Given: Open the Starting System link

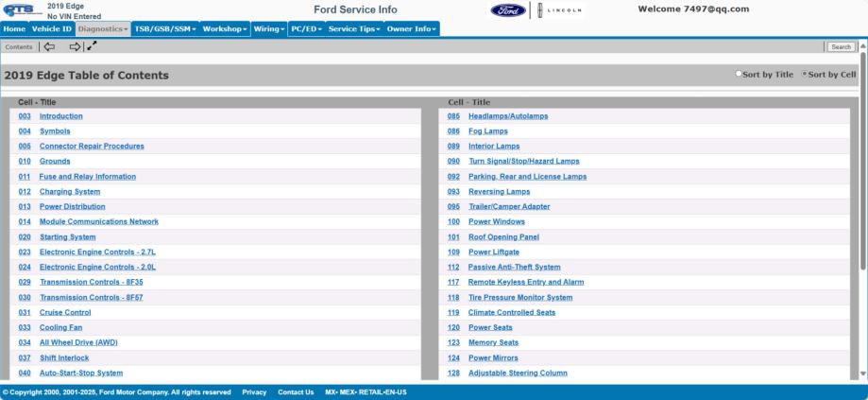Looking at the screenshot, I should pyautogui.click(x=68, y=237).
